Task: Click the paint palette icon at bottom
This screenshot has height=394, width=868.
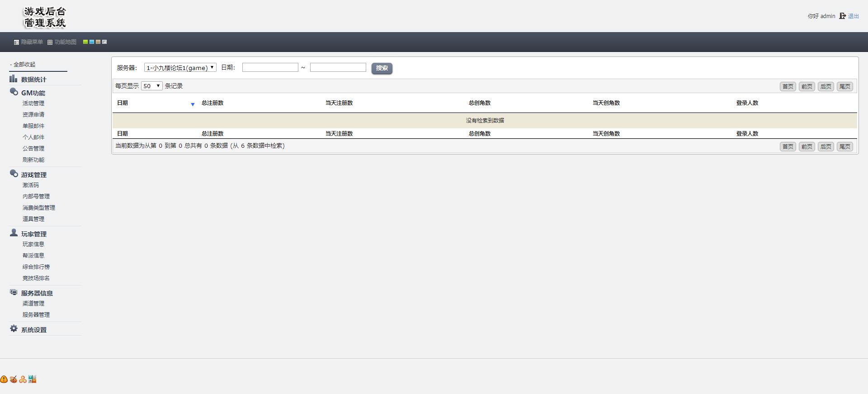Action: pos(13,380)
